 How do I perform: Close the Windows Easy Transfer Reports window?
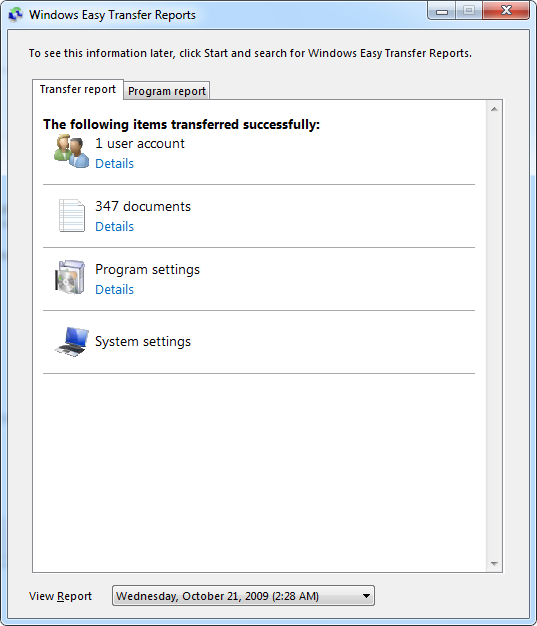[506, 11]
